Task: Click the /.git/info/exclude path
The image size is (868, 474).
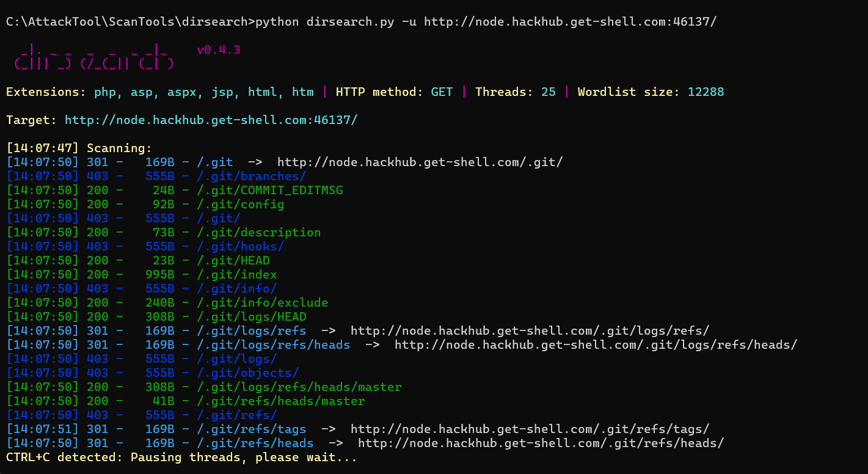Action: click(262, 302)
